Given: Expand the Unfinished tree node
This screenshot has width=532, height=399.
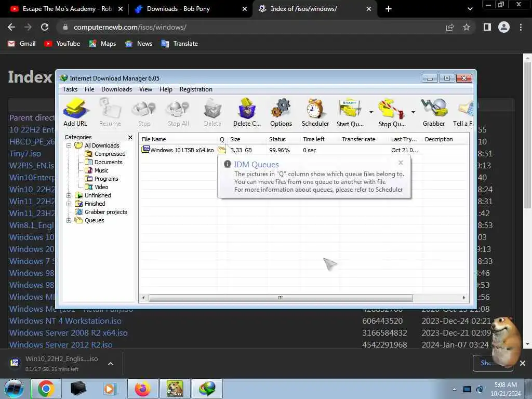Looking at the screenshot, I should (69, 195).
